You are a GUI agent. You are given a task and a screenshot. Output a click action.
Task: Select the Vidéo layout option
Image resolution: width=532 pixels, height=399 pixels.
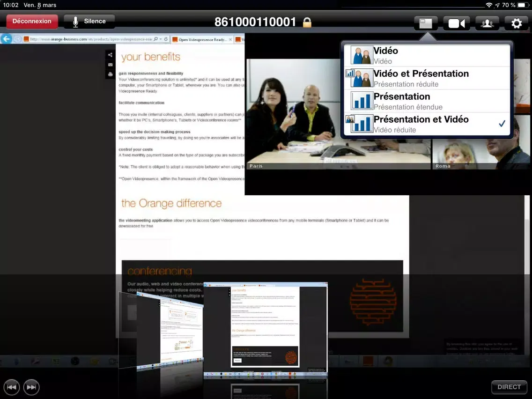pos(427,55)
